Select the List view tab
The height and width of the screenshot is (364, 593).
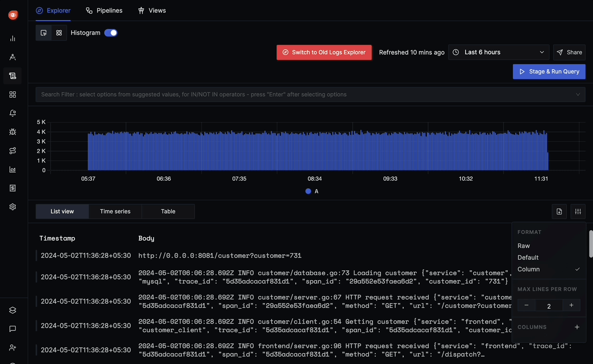tap(62, 211)
